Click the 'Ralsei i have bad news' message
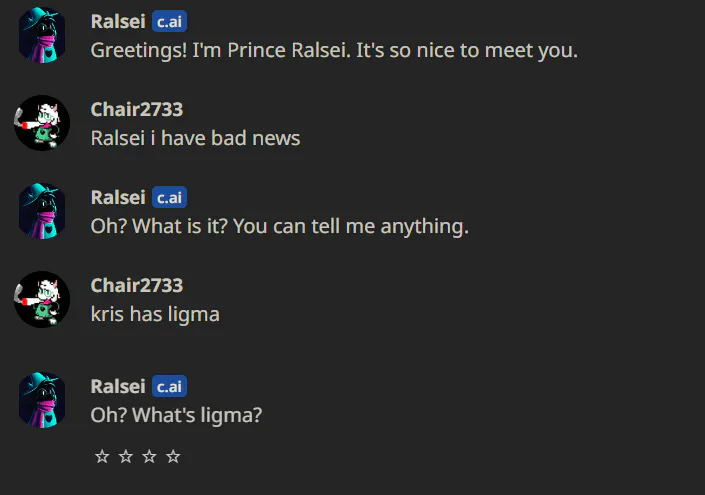Image resolution: width=705 pixels, height=495 pixels. click(195, 138)
